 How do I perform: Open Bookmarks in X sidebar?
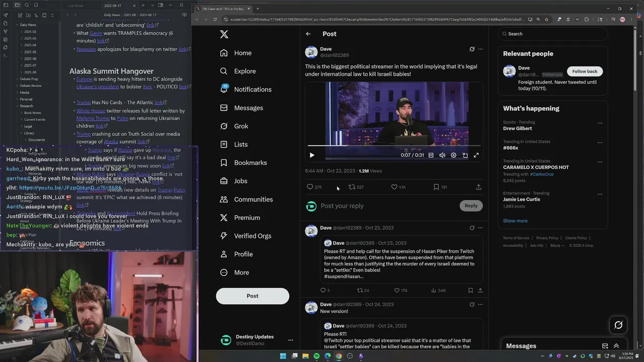point(244,163)
